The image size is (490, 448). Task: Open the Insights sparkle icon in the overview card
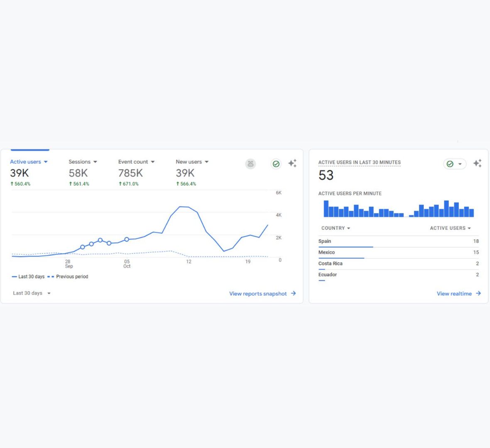pos(292,163)
